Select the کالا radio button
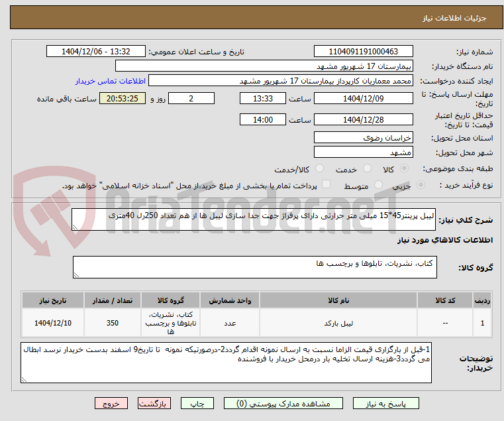 pyautogui.click(x=405, y=168)
